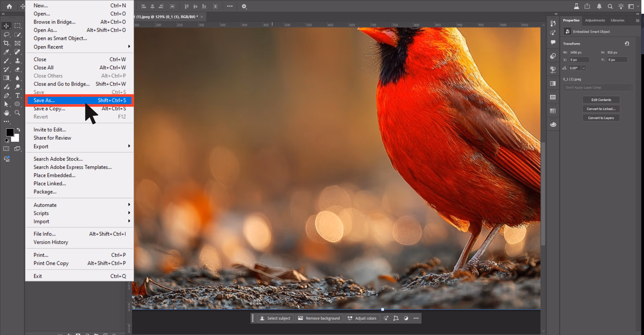644x335 pixels.
Task: Toggle Quick Mask mode
Action: 6,149
